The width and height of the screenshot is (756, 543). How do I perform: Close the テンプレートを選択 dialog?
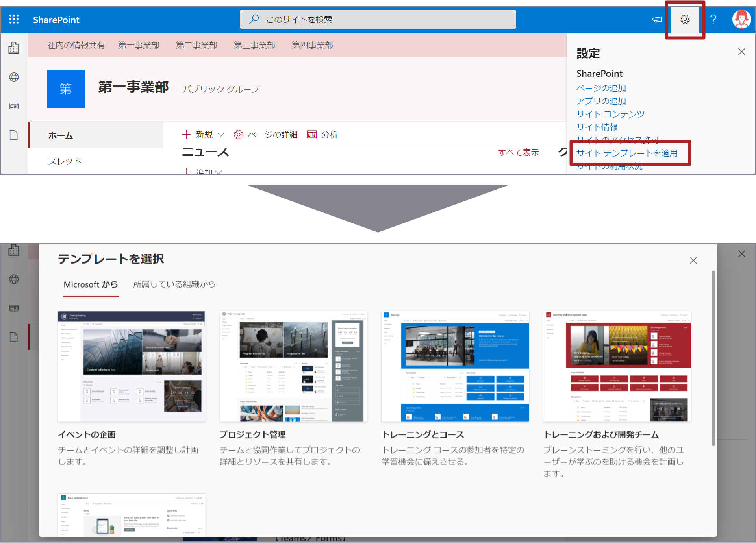(693, 260)
